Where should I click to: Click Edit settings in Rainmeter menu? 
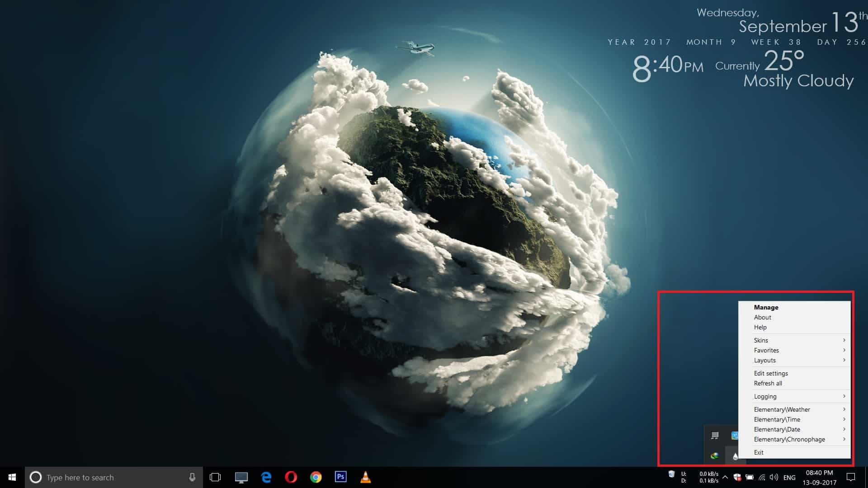[x=770, y=373]
